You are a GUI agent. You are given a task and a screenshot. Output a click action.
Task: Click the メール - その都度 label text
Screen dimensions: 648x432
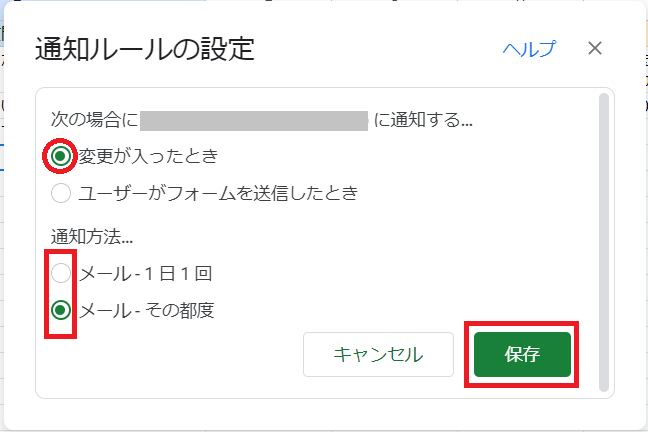point(146,310)
